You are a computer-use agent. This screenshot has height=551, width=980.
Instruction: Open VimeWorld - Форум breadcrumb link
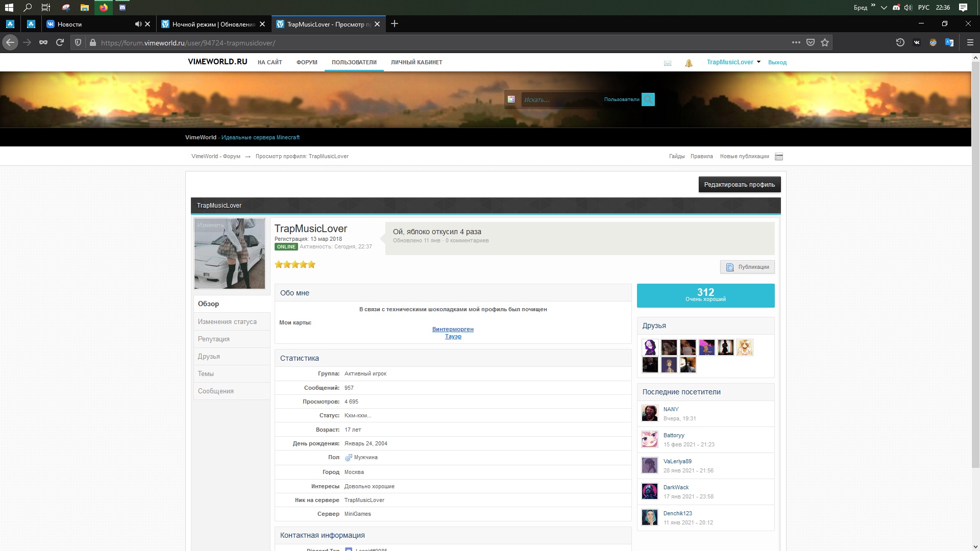tap(215, 156)
